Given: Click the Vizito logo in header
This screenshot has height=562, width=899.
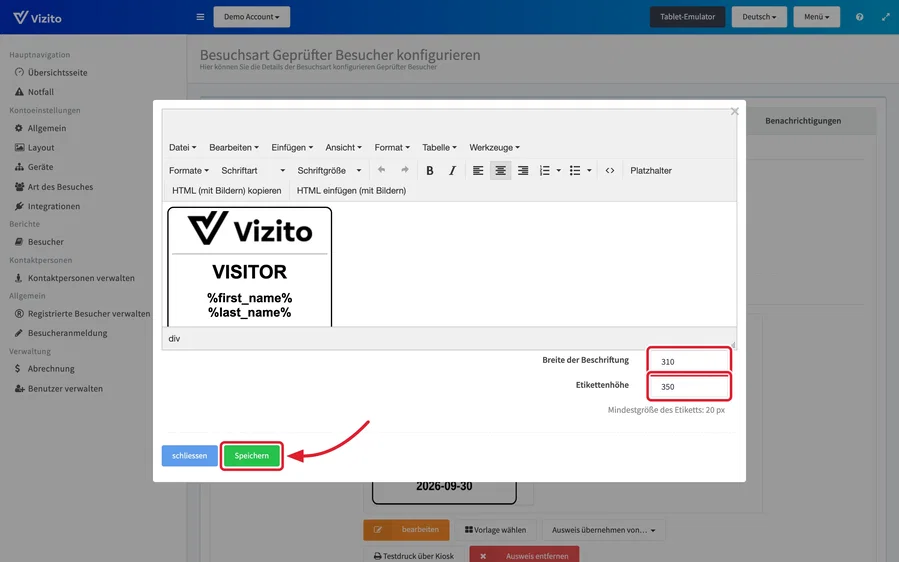Looking at the screenshot, I should [x=37, y=17].
